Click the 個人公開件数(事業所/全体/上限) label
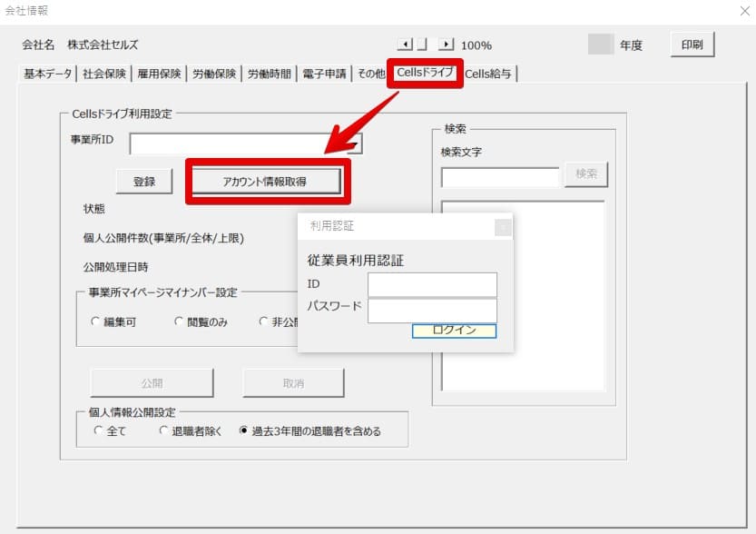 pyautogui.click(x=163, y=238)
